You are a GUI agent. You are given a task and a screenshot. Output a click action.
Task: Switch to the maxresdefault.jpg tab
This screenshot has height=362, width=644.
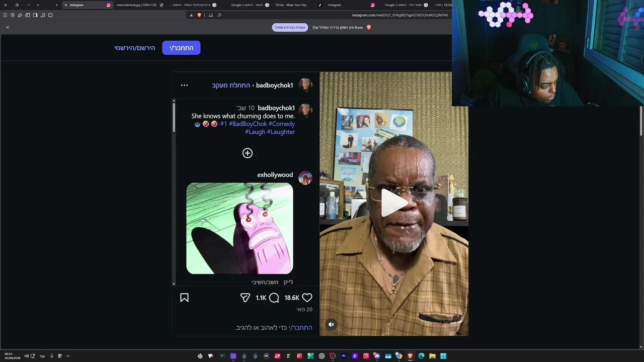pyautogui.click(x=136, y=5)
